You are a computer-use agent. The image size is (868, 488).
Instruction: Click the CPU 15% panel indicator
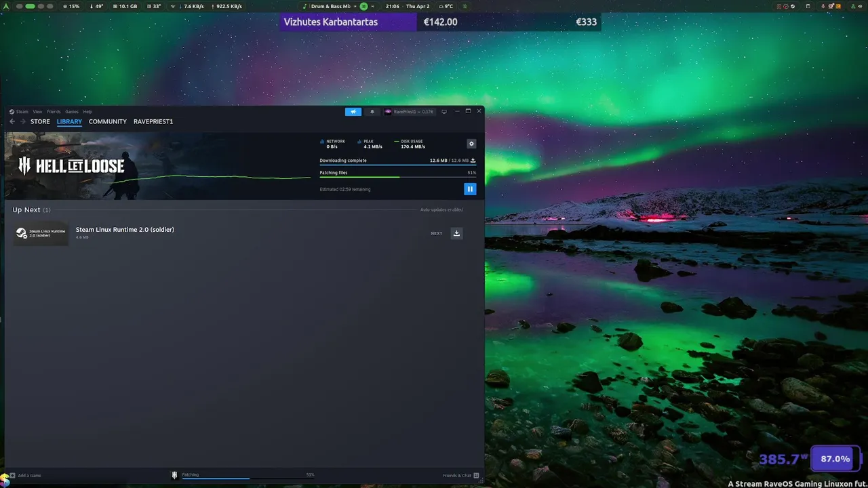tap(71, 6)
